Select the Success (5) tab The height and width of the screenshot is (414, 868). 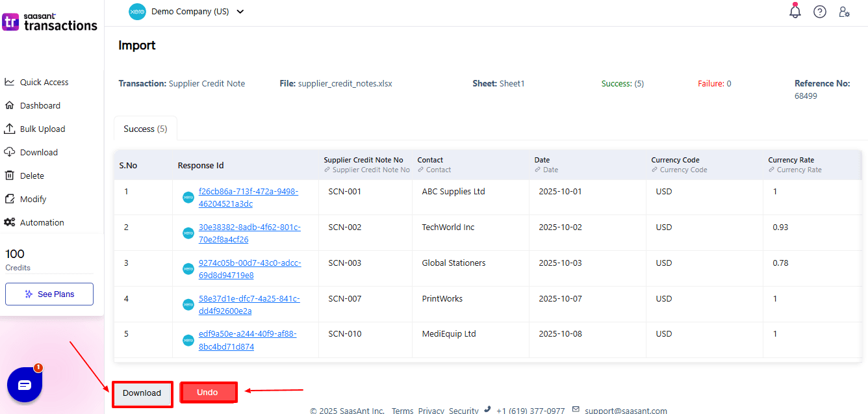145,129
